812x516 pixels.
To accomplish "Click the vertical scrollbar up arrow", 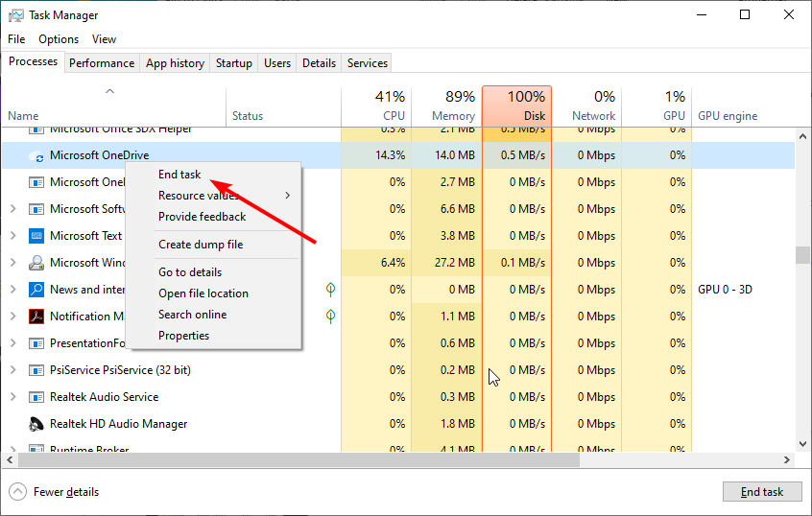I will pyautogui.click(x=802, y=136).
